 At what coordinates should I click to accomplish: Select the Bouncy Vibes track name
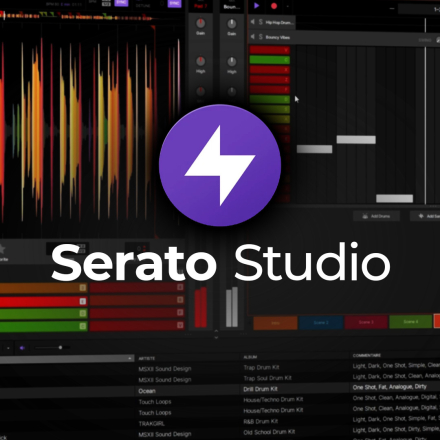click(278, 37)
